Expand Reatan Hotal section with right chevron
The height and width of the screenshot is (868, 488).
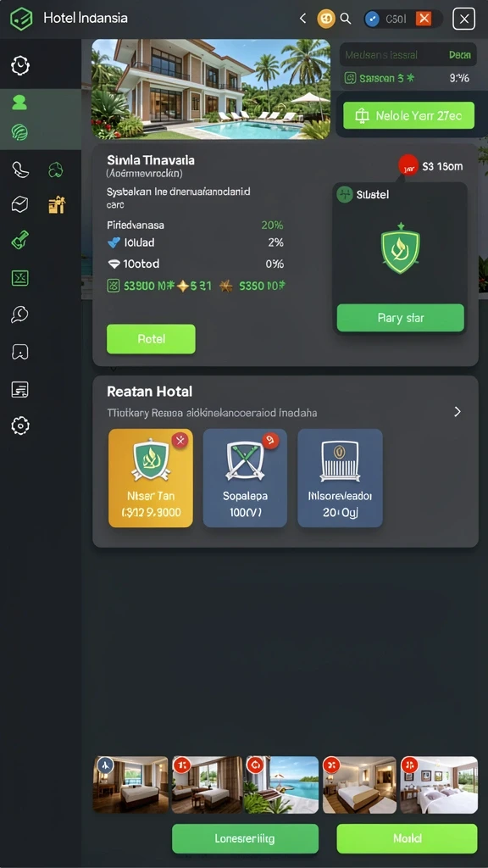457,411
